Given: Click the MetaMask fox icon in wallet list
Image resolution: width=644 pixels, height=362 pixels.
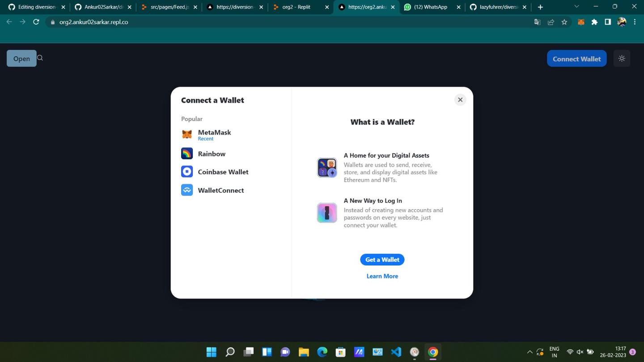Looking at the screenshot, I should tap(187, 134).
